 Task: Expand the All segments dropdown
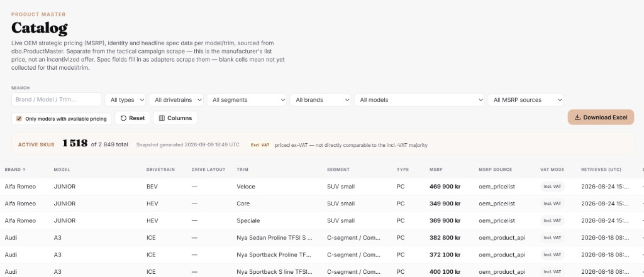(x=247, y=100)
